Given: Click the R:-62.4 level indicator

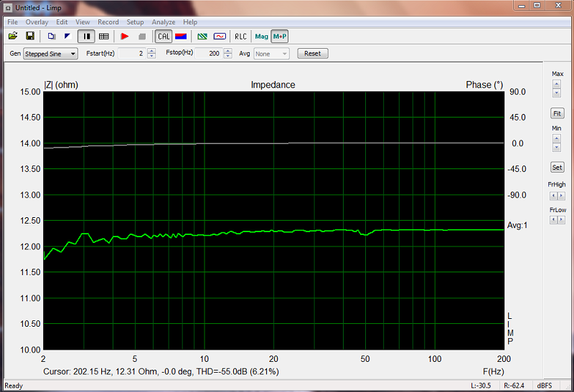Looking at the screenshot, I should [514, 386].
